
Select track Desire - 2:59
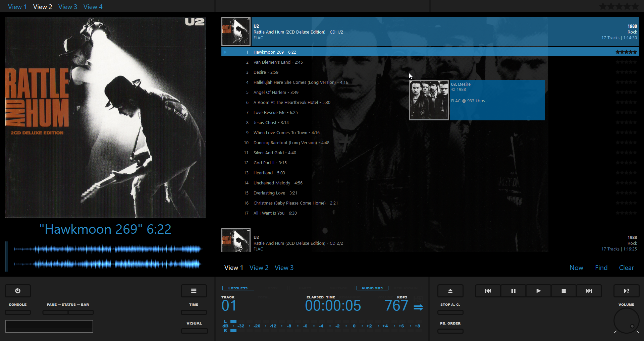coord(430,72)
